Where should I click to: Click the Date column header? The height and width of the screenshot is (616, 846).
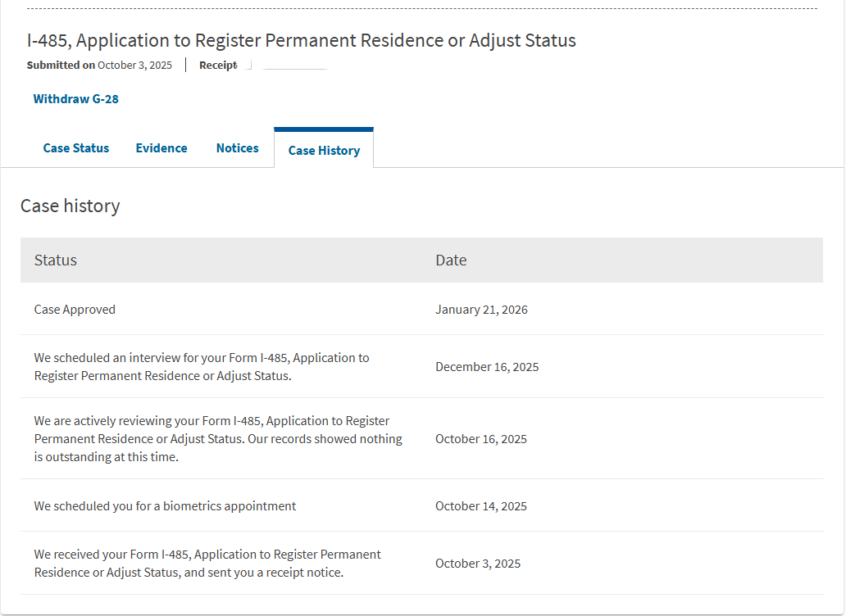tap(451, 260)
